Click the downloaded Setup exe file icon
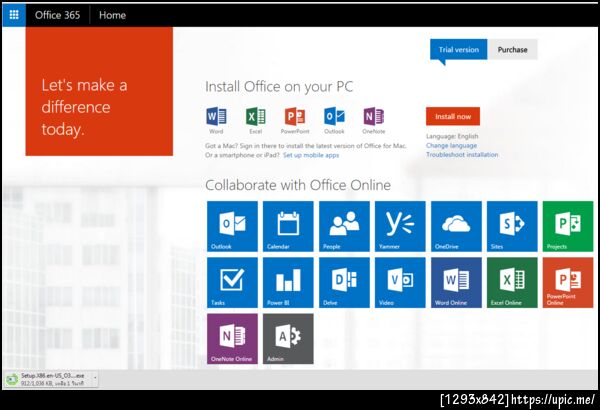The image size is (600, 410). click(x=12, y=379)
